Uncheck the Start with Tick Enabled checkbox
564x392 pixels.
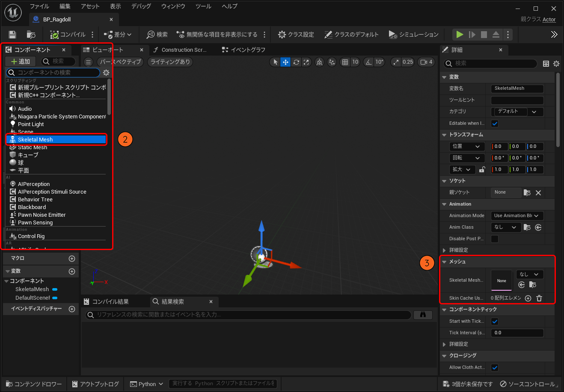click(495, 321)
